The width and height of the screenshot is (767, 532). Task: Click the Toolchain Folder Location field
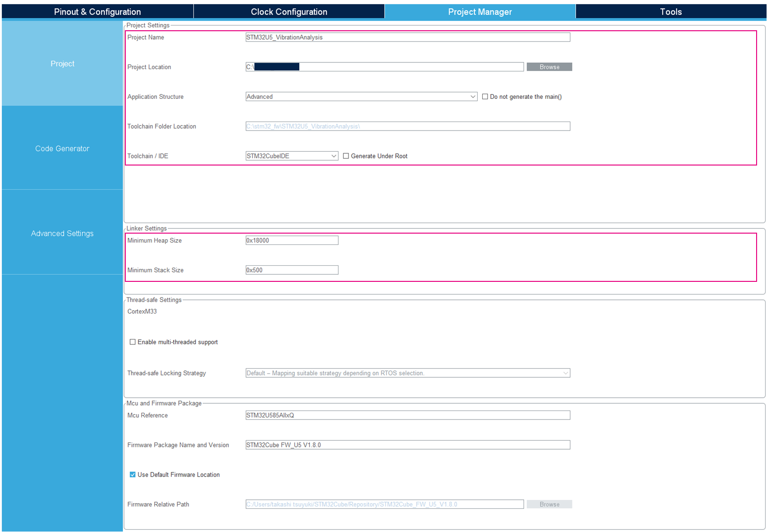tap(408, 126)
